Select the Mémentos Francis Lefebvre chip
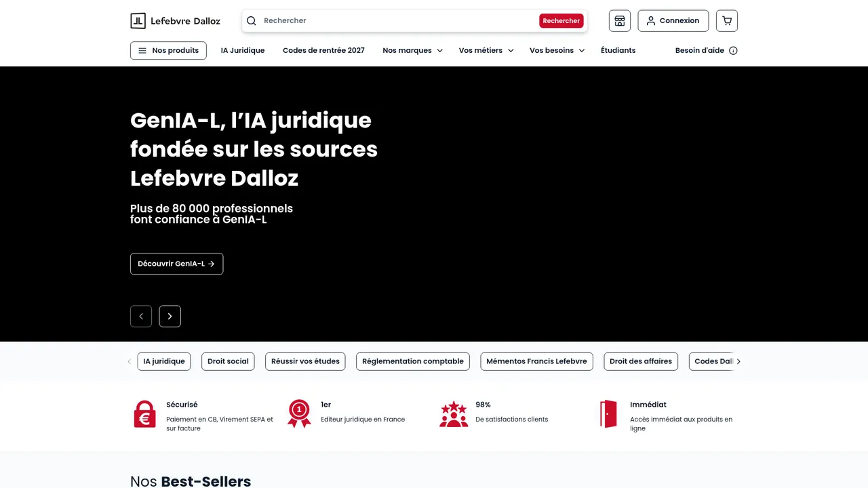The image size is (868, 488). [x=536, y=361]
